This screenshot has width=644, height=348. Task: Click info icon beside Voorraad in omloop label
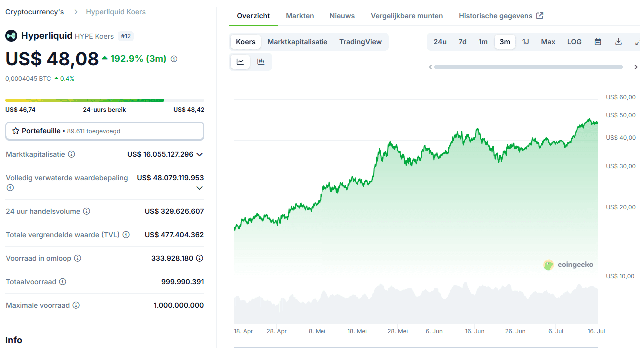tap(77, 258)
